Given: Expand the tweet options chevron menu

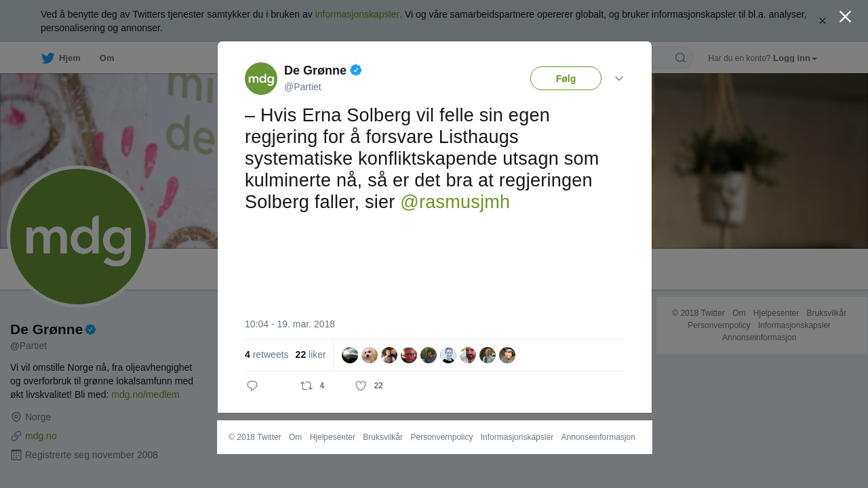Looking at the screenshot, I should (619, 79).
